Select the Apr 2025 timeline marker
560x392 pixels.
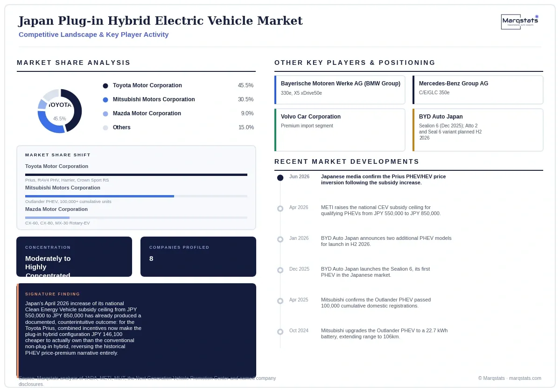point(280,301)
